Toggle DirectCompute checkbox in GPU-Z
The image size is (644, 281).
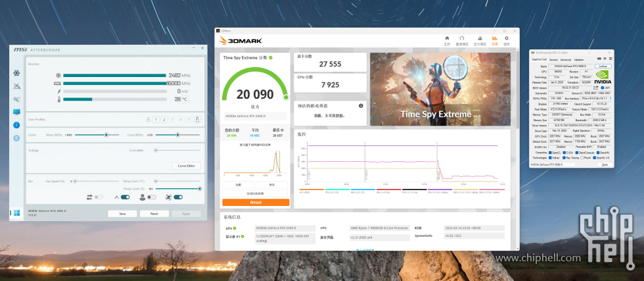click(x=577, y=153)
